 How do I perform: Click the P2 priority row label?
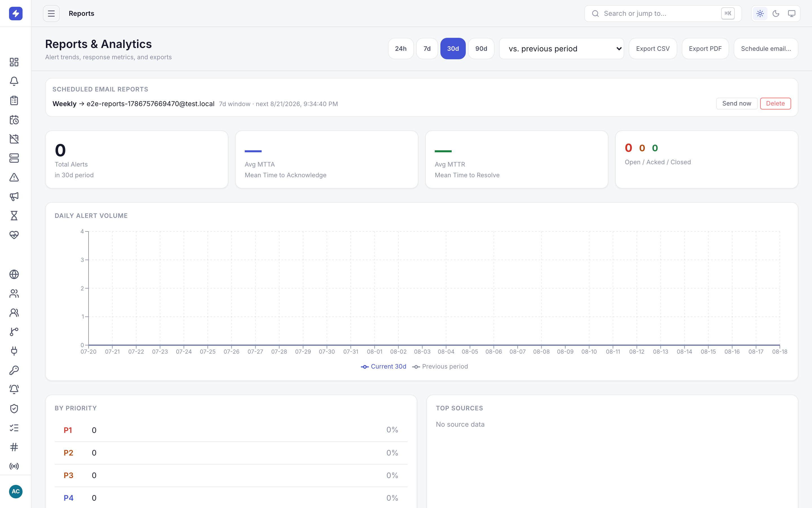tap(69, 453)
